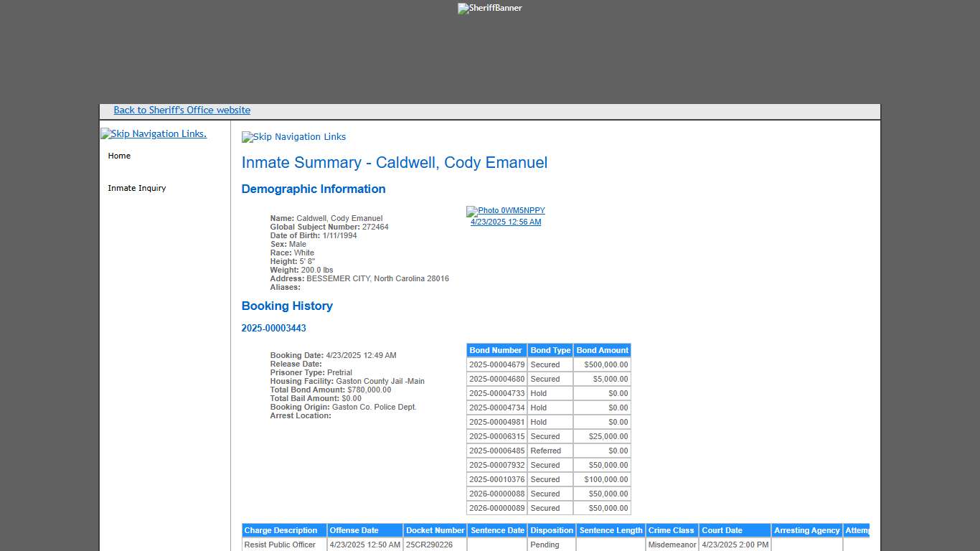
Task: Click the Charge Description column header
Action: tap(281, 531)
